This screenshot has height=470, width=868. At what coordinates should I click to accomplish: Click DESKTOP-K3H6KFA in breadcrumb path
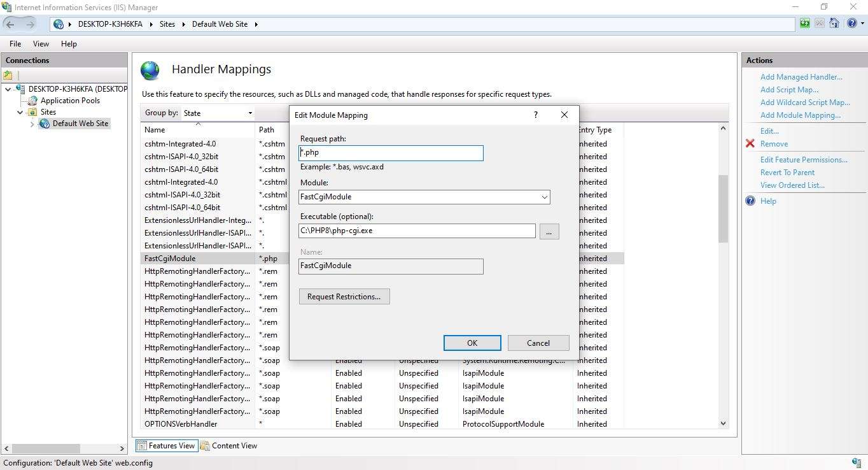click(110, 24)
